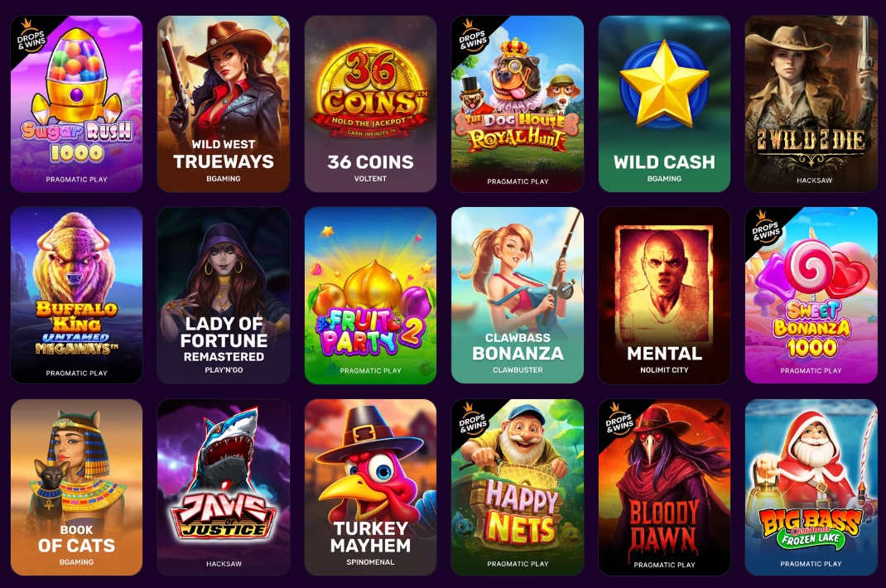Open Lady of Fortune Remastered
The width and height of the screenshot is (886, 588).
[x=224, y=295]
